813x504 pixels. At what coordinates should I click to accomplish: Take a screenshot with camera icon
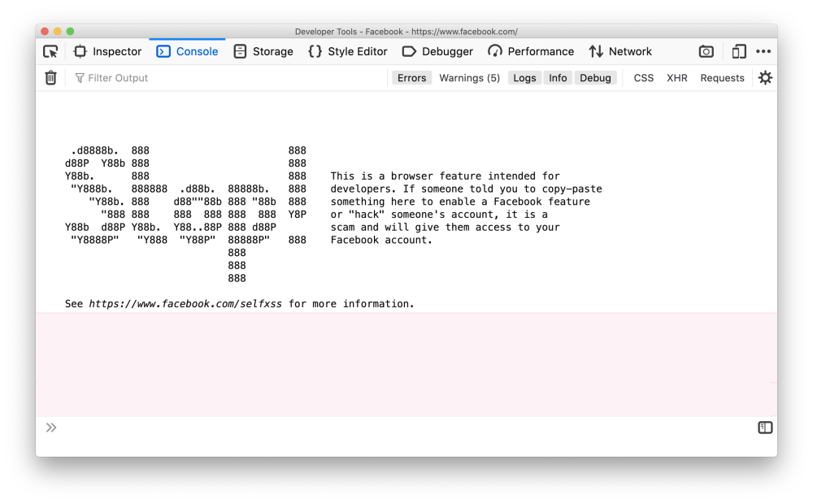(x=706, y=51)
